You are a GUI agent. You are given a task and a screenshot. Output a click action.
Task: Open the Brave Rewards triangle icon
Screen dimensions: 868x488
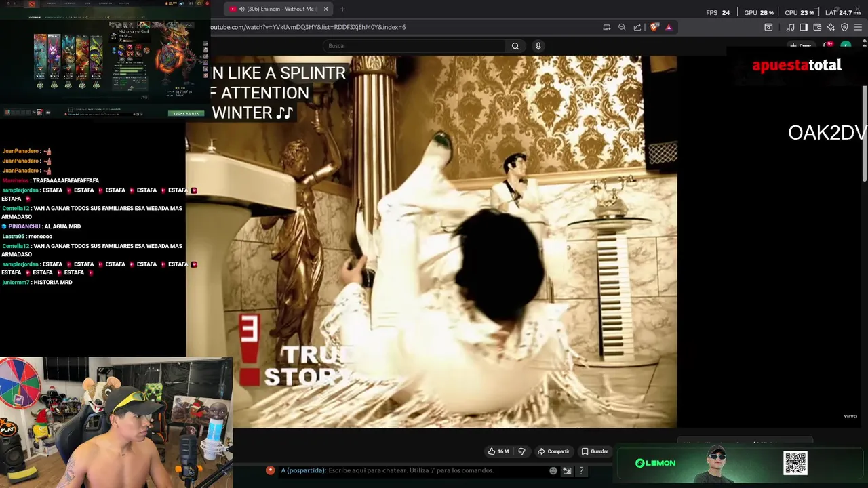click(x=669, y=27)
